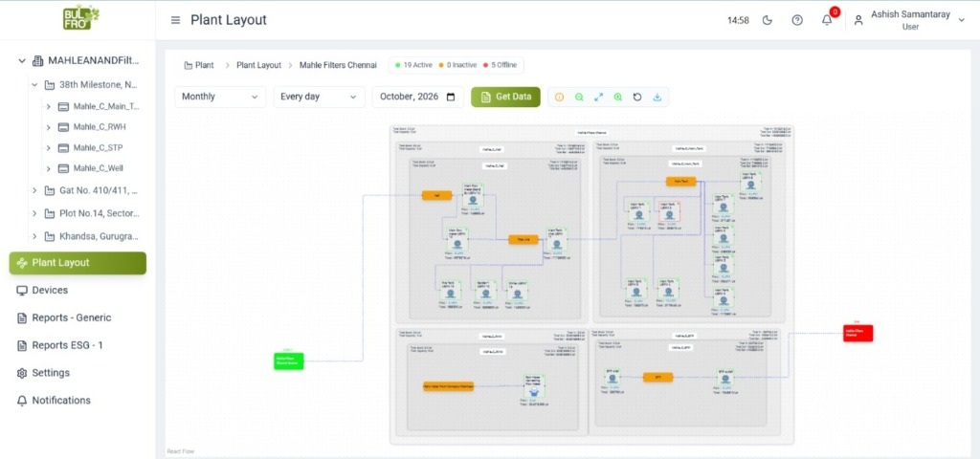Screen dimensions: 980x459
Task: Expand the Mahle_C_Main_T... tree item
Action: 48,107
